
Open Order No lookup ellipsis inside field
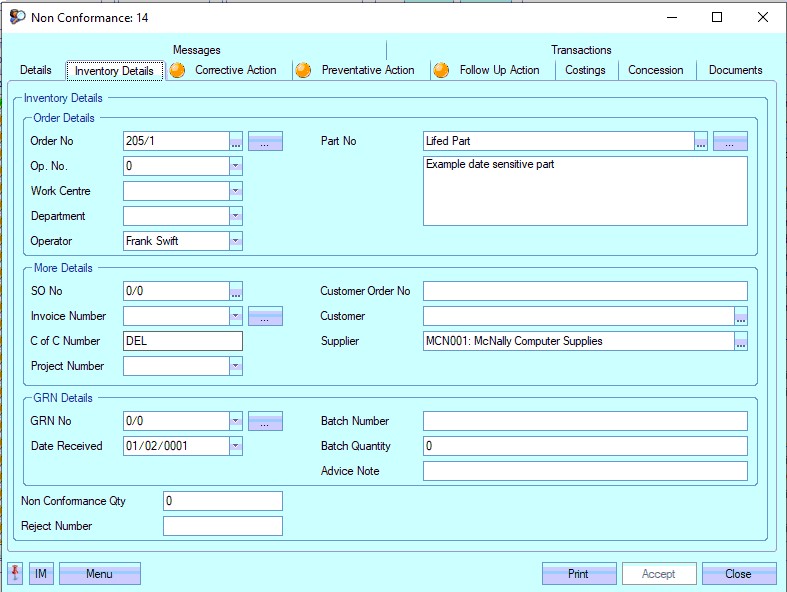point(236,141)
